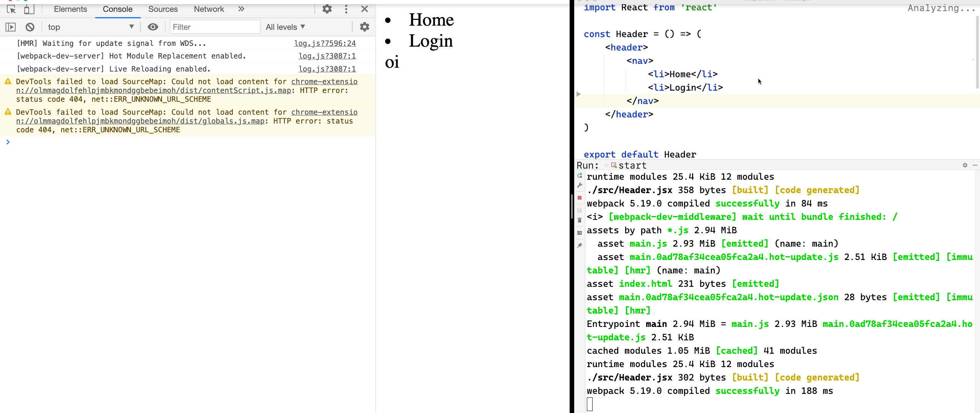
Task: Switch to the Sources tab
Action: [x=163, y=9]
